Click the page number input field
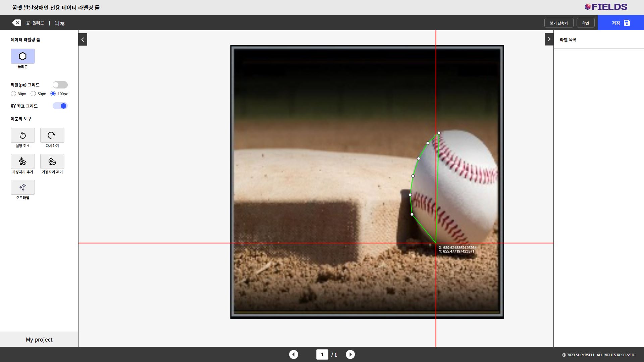 [322, 354]
